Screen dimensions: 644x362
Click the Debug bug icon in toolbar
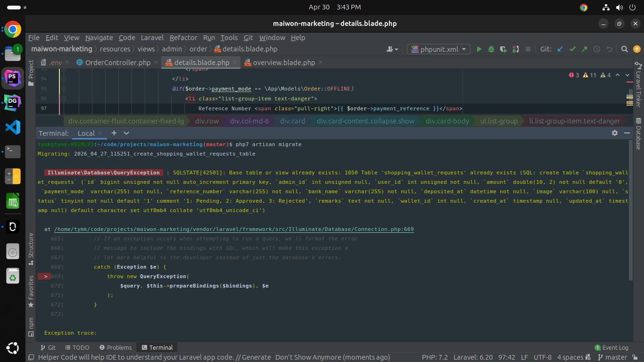point(491,49)
